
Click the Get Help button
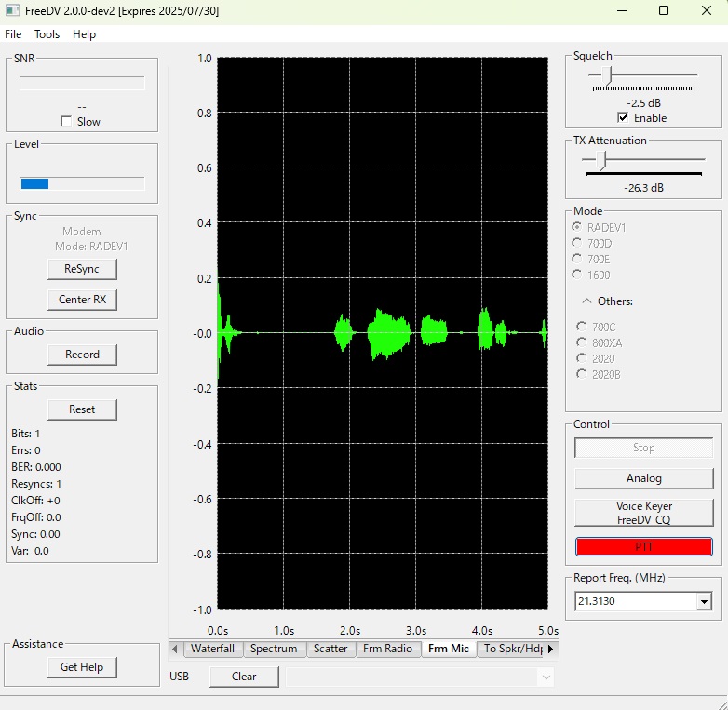pos(82,667)
